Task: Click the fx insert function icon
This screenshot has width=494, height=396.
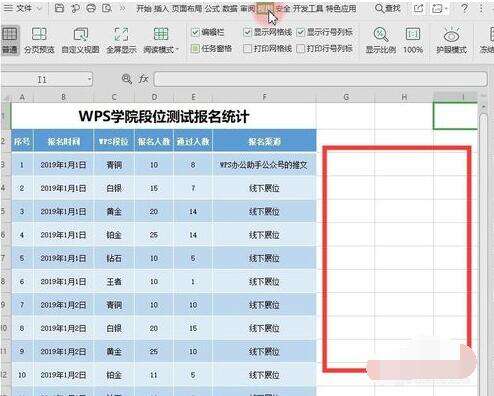Action: [143, 79]
